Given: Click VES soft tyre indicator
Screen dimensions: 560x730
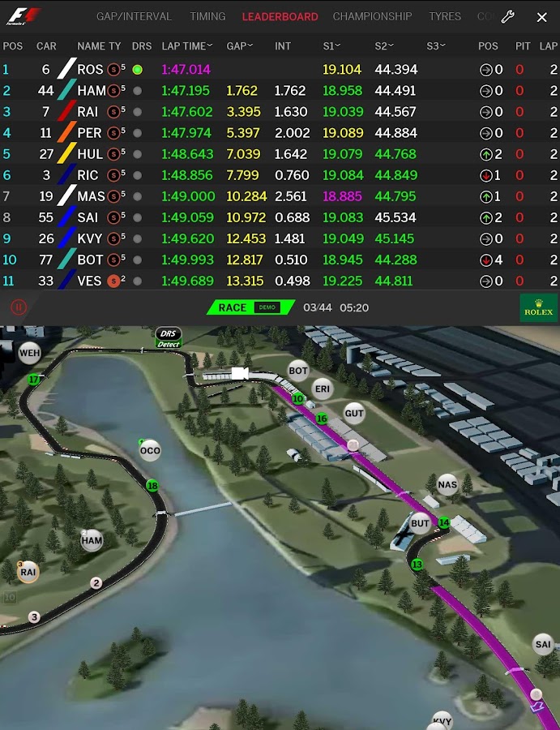Looking at the screenshot, I should pyautogui.click(x=113, y=281).
